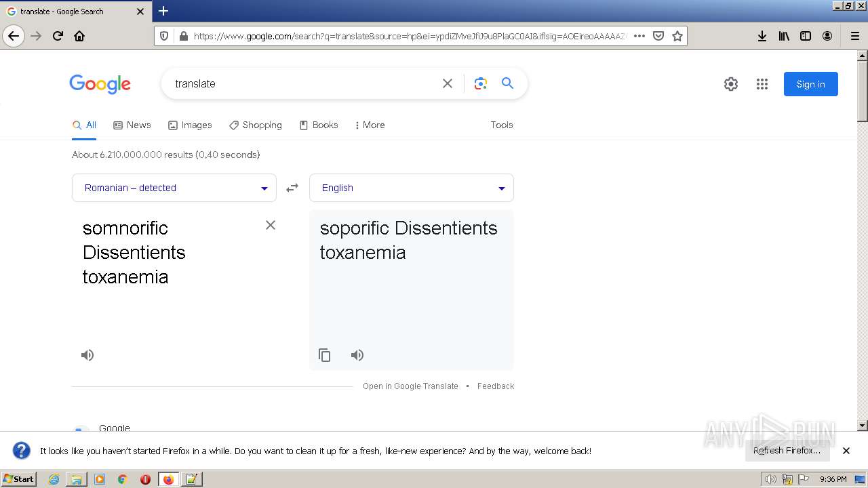The height and width of the screenshot is (488, 868).
Task: Expand the More search filters menu
Action: point(370,125)
